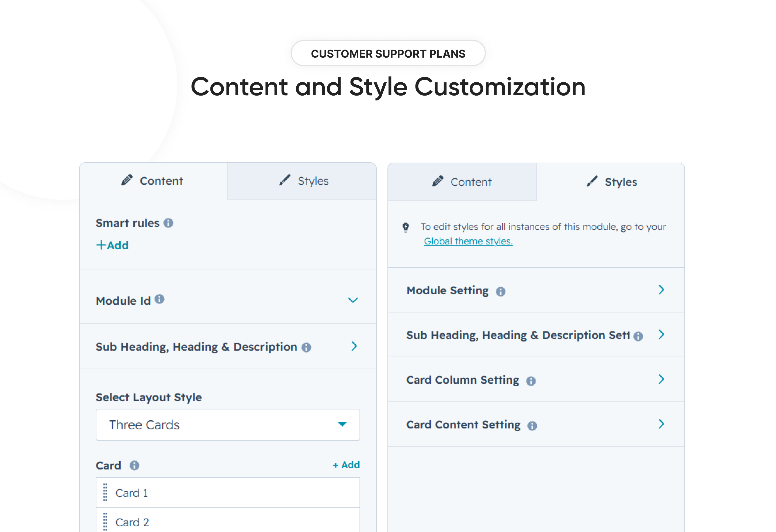Click pencil icon in left panel Content tab
The height and width of the screenshot is (532, 776).
(x=127, y=180)
